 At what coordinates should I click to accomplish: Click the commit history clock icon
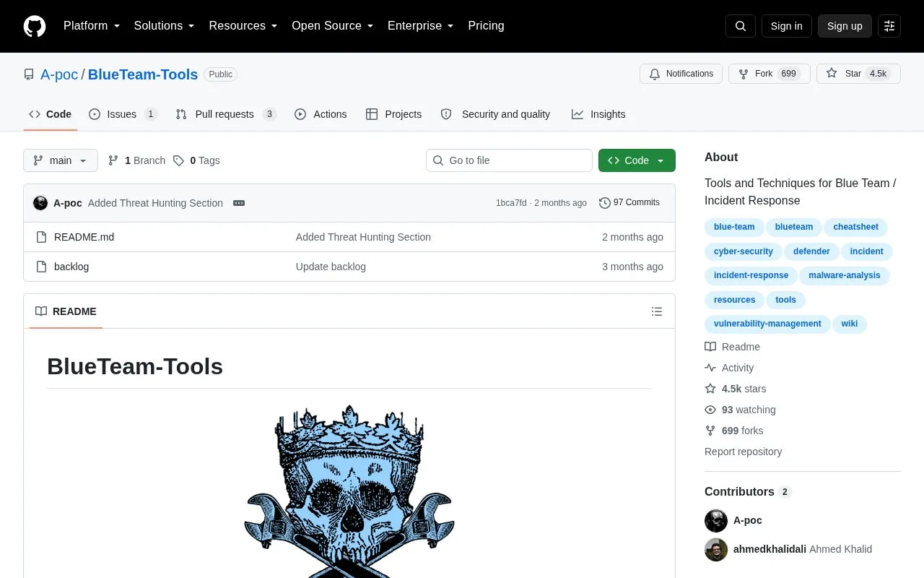605,203
